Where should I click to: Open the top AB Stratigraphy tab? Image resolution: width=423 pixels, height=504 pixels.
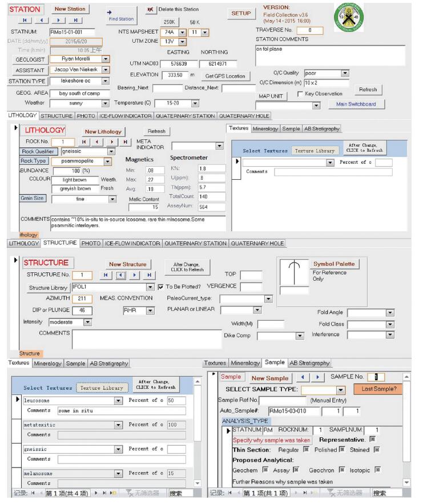(322, 128)
